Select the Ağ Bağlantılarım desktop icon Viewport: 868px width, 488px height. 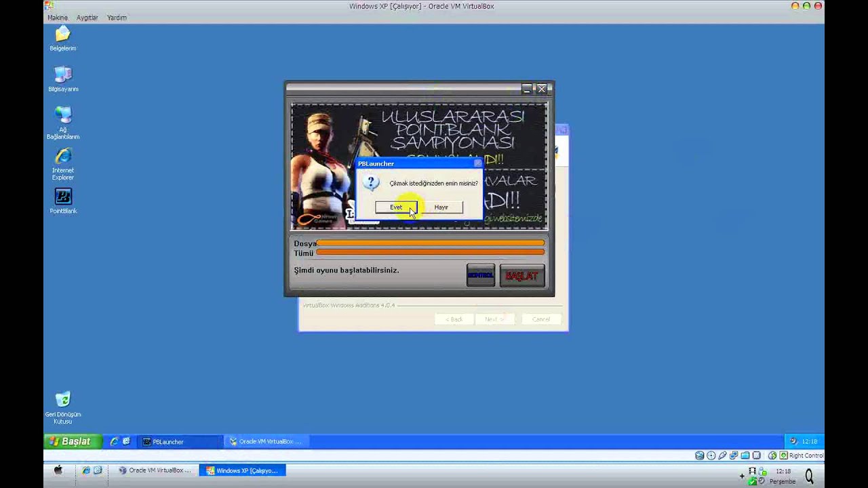point(63,123)
